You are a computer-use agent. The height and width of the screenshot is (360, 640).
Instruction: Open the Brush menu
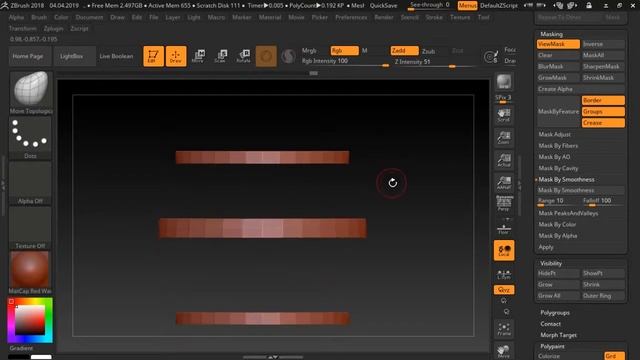[x=39, y=18]
